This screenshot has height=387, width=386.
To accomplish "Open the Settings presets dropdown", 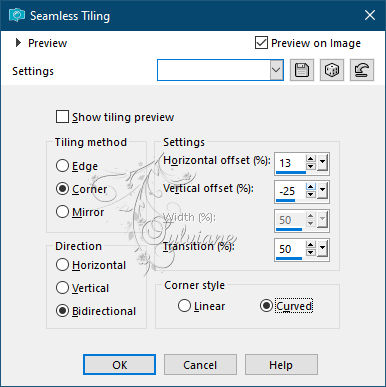I will 276,70.
